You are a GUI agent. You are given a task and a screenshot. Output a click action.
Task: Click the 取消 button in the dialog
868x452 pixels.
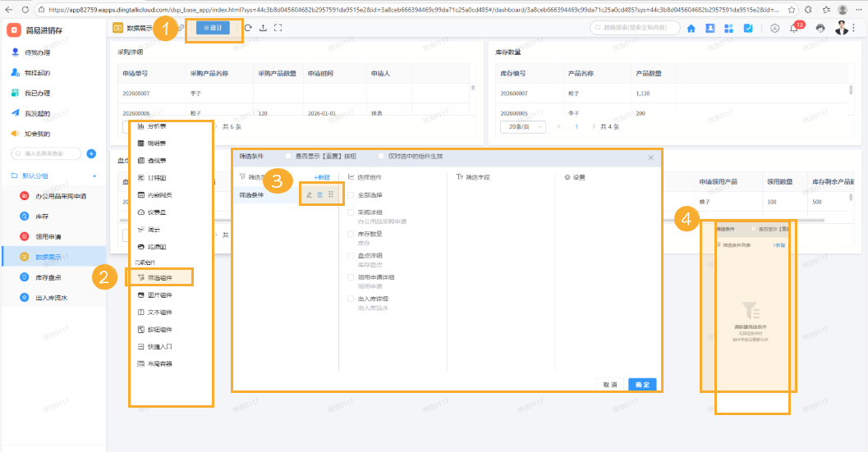pyautogui.click(x=610, y=385)
